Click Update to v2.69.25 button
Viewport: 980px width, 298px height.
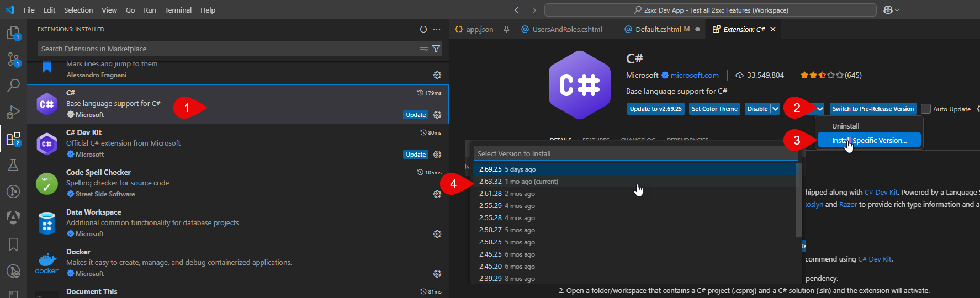[x=655, y=109]
